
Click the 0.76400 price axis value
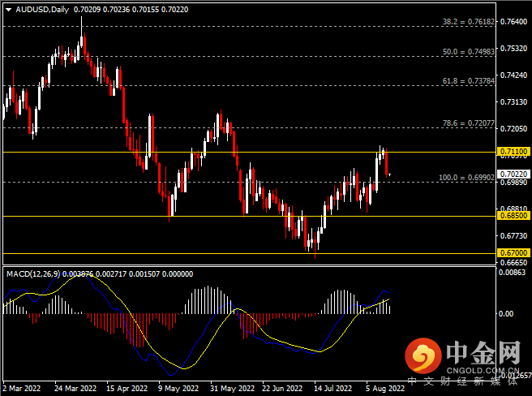tap(513, 22)
